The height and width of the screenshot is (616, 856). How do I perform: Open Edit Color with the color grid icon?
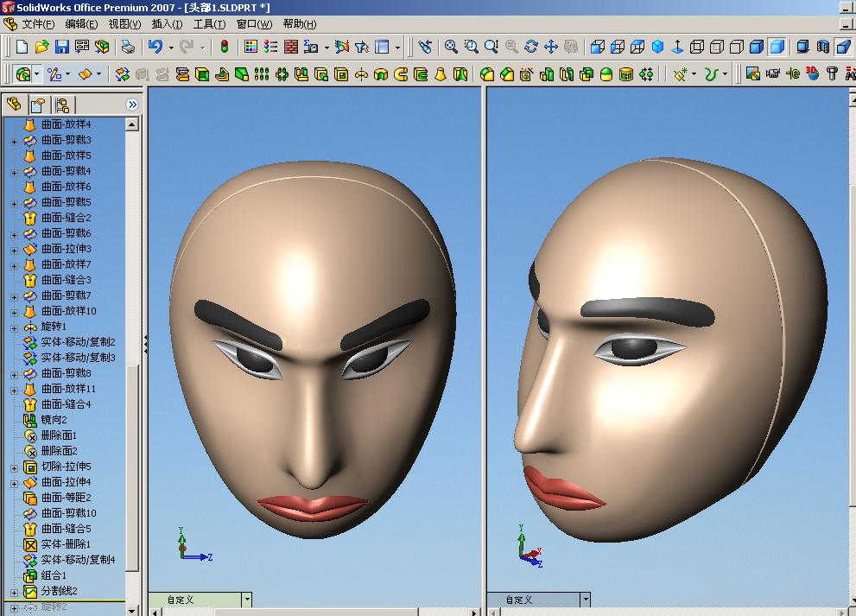click(250, 47)
